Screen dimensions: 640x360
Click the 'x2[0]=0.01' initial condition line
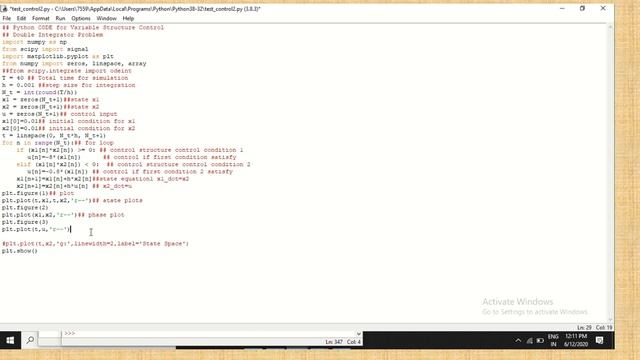[x=69, y=129]
